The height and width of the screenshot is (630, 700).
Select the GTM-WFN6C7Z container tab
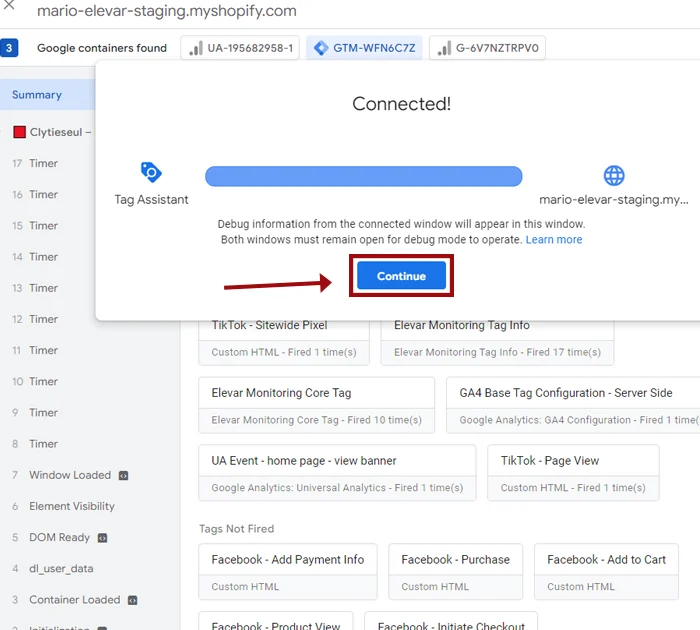[364, 48]
